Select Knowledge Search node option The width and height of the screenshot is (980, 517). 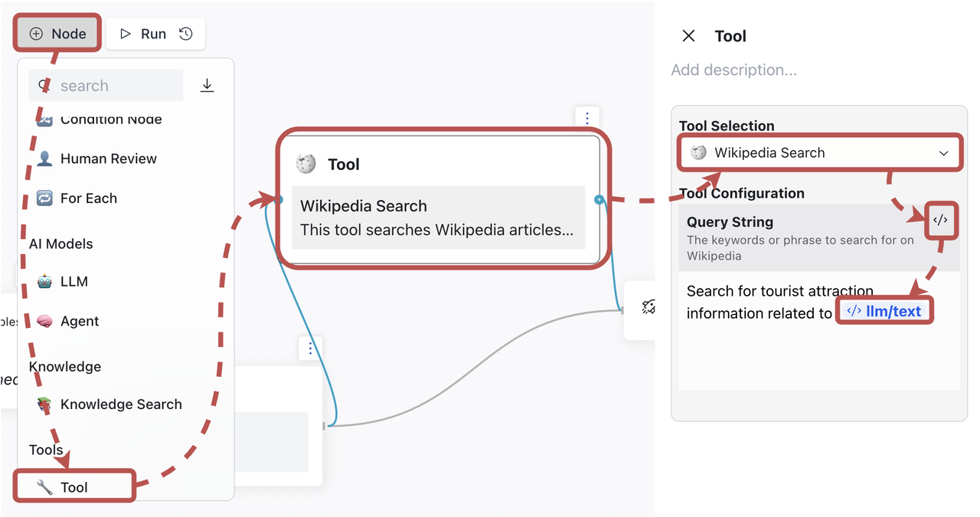click(120, 404)
